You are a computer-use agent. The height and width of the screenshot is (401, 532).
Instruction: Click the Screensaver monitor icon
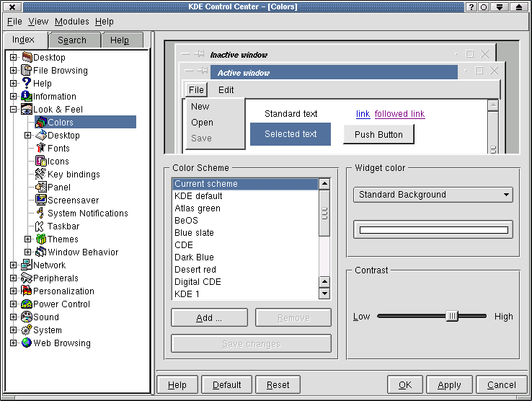[x=41, y=200]
